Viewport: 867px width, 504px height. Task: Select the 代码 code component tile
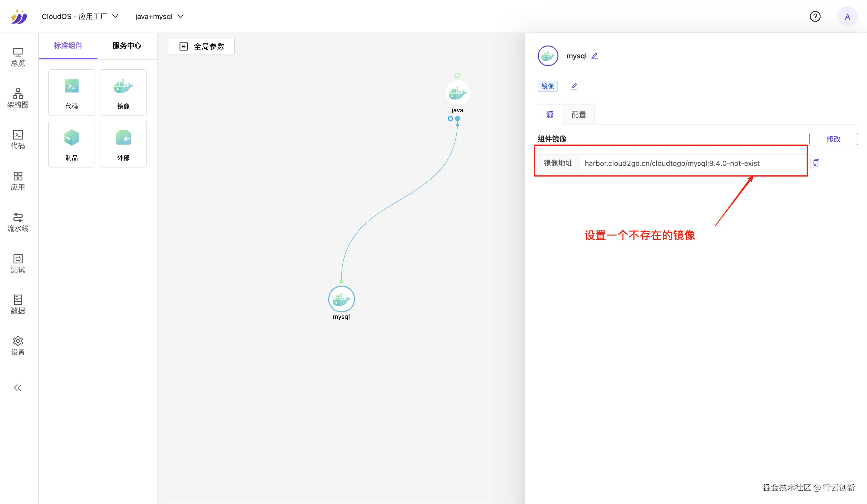(x=72, y=93)
